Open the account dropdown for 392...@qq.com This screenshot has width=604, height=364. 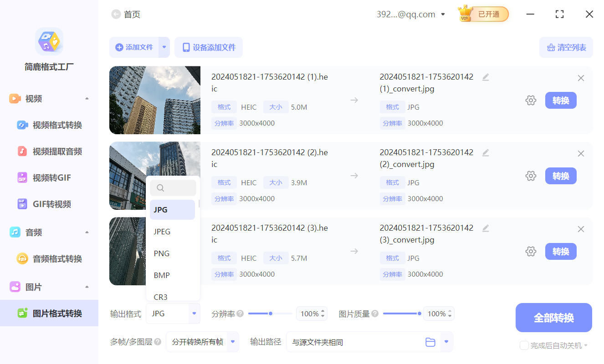[442, 14]
